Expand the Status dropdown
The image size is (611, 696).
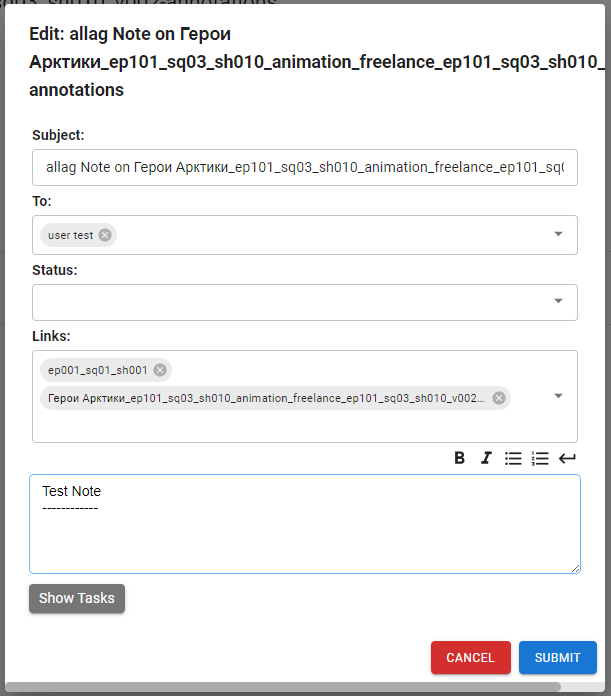click(x=558, y=302)
